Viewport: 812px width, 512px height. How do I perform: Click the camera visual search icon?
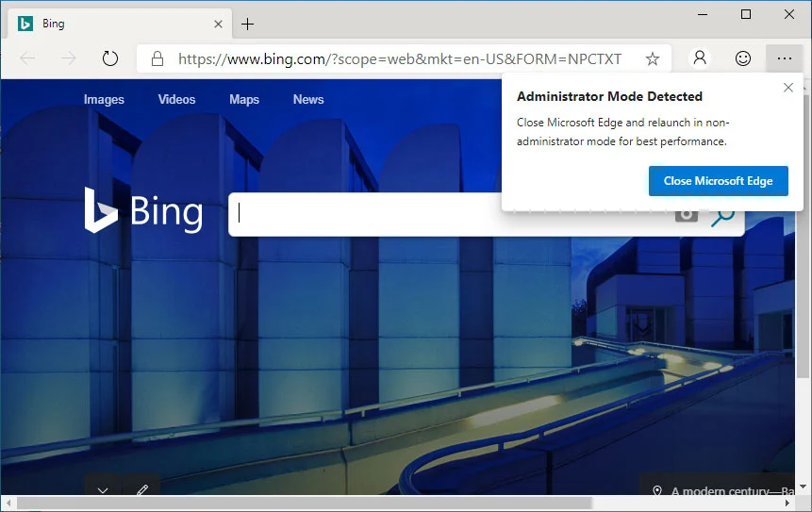pyautogui.click(x=687, y=216)
